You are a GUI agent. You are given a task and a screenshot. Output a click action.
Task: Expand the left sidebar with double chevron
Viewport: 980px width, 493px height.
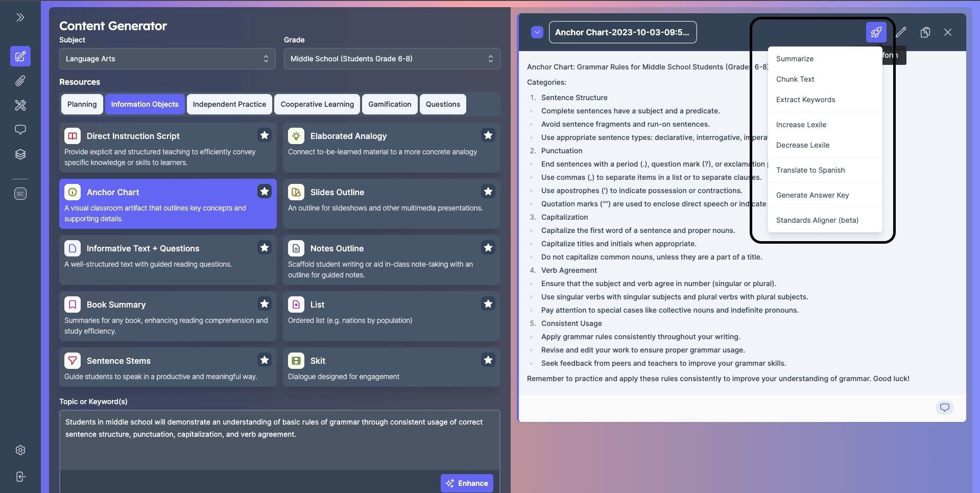[20, 17]
